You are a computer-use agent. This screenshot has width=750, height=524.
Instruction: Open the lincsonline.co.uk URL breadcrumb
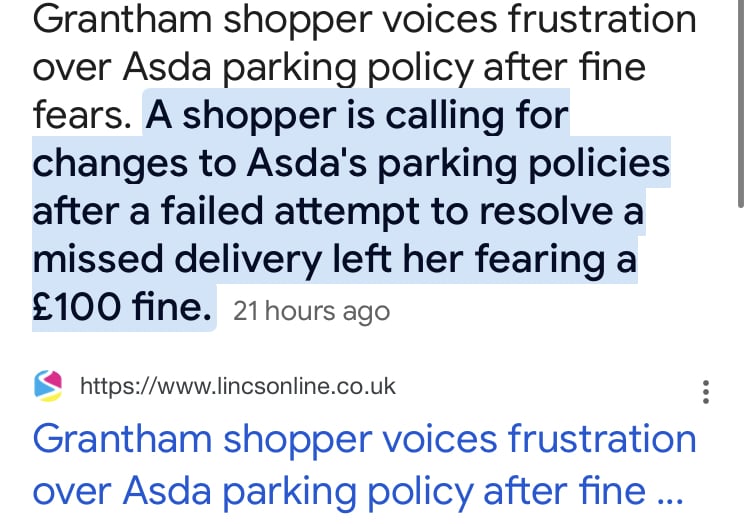pyautogui.click(x=238, y=386)
